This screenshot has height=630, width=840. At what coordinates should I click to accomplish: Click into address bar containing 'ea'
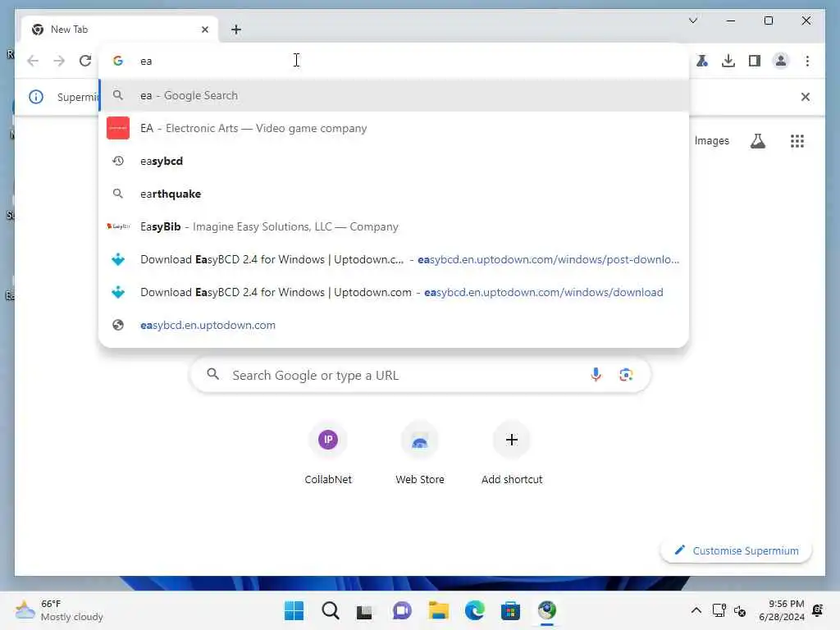point(394,61)
